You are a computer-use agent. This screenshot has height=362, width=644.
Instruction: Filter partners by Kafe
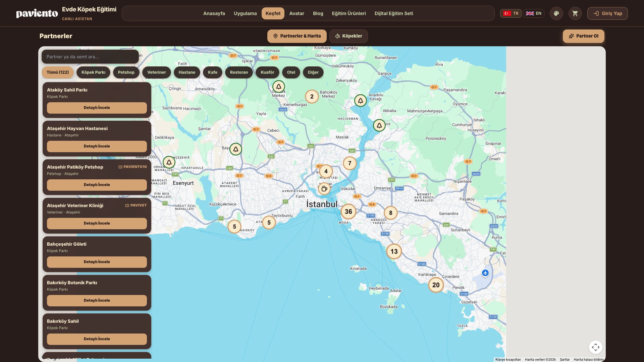point(213,72)
